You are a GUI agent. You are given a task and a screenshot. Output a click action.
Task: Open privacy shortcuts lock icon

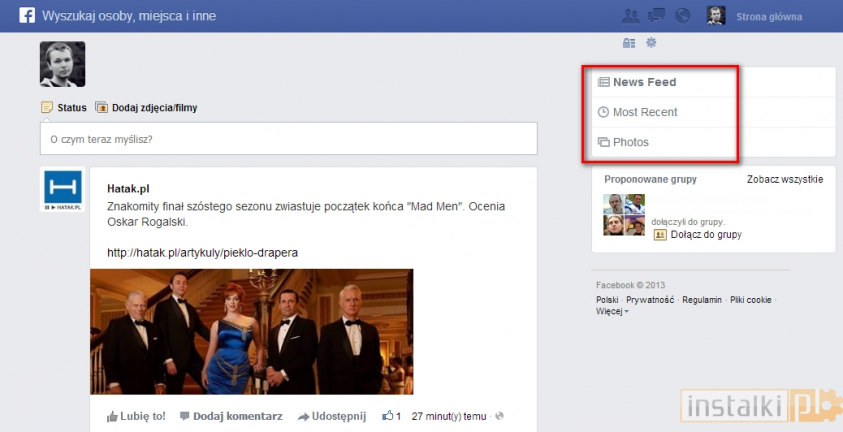tap(628, 43)
